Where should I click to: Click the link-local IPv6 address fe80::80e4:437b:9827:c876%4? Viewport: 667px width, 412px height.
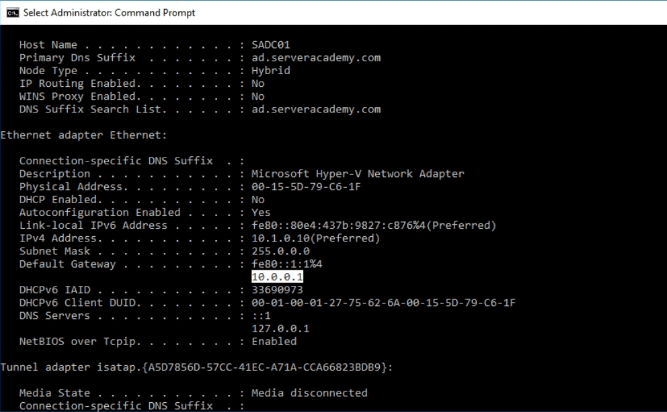(x=339, y=225)
